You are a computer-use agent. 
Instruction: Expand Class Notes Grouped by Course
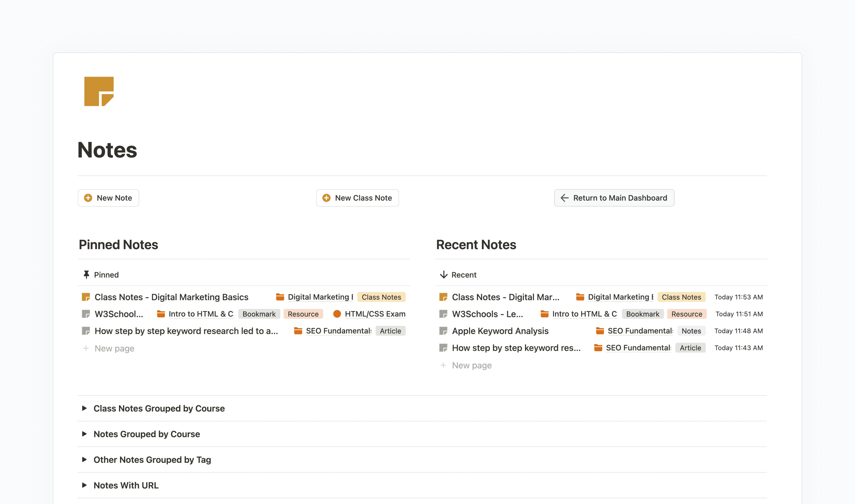[85, 409]
